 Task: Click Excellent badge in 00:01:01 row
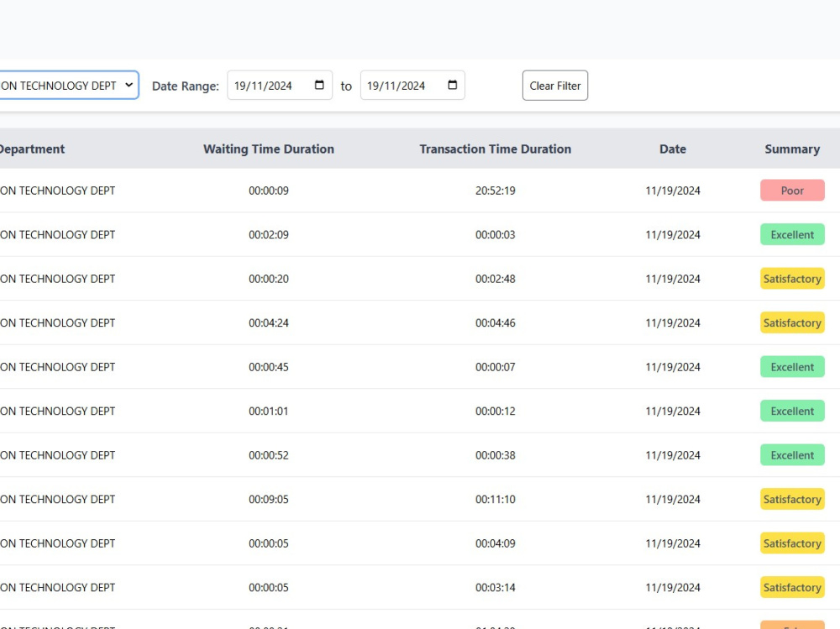pos(792,411)
